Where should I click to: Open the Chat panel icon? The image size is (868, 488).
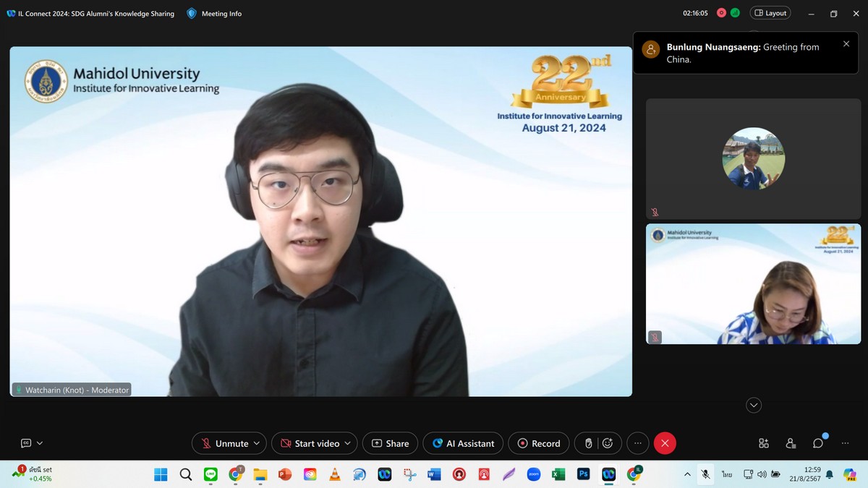pyautogui.click(x=818, y=443)
